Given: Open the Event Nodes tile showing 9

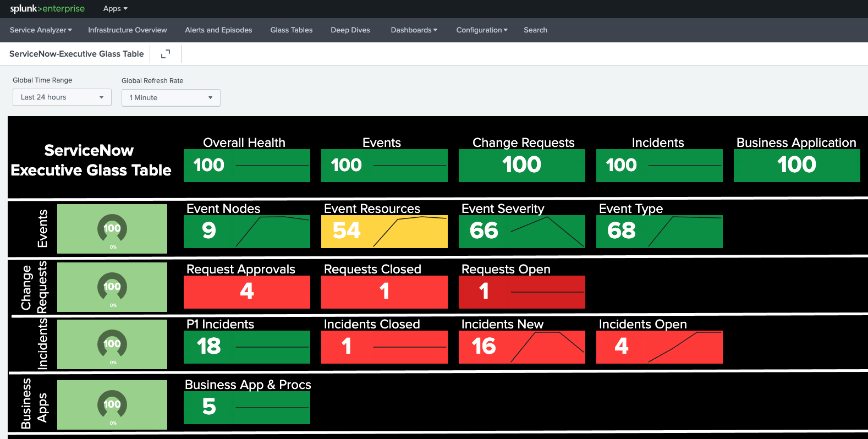Looking at the screenshot, I should coord(247,232).
